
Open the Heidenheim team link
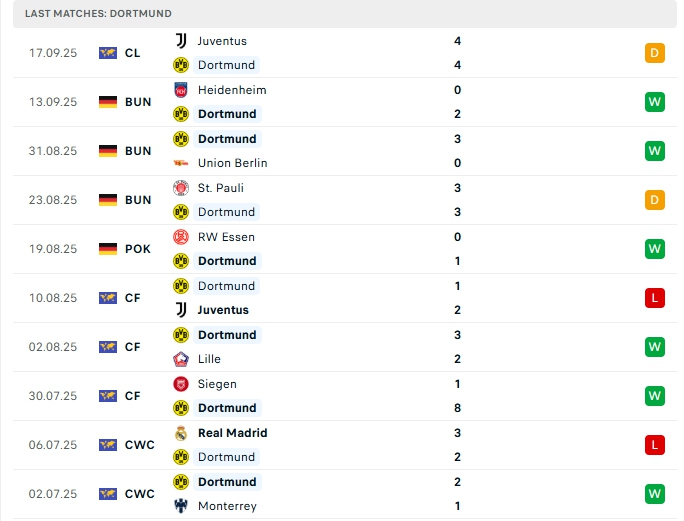point(232,90)
